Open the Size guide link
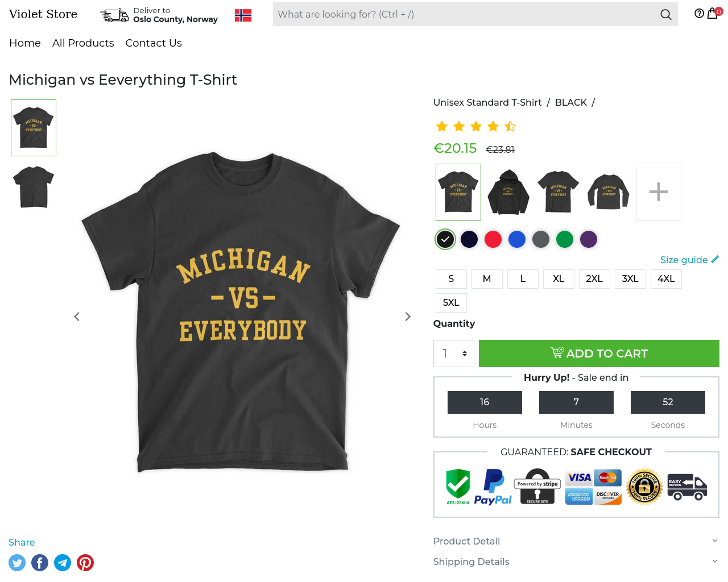The image size is (728, 582). pyautogui.click(x=689, y=260)
